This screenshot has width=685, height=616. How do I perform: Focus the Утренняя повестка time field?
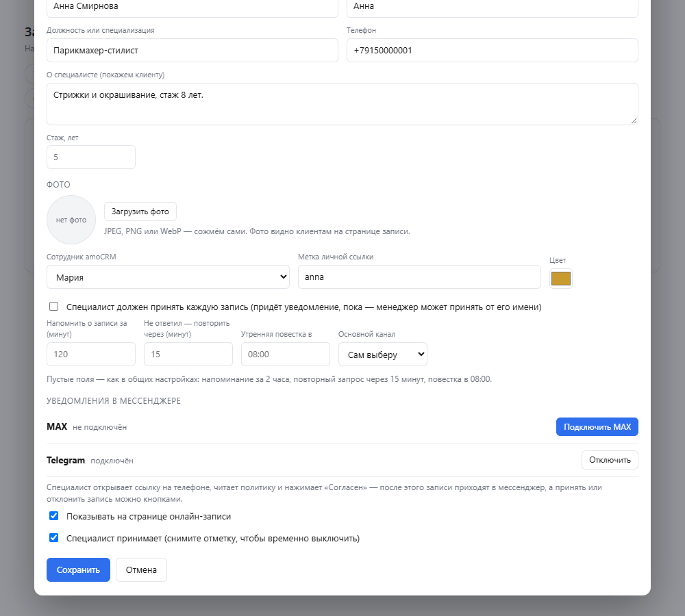(285, 354)
